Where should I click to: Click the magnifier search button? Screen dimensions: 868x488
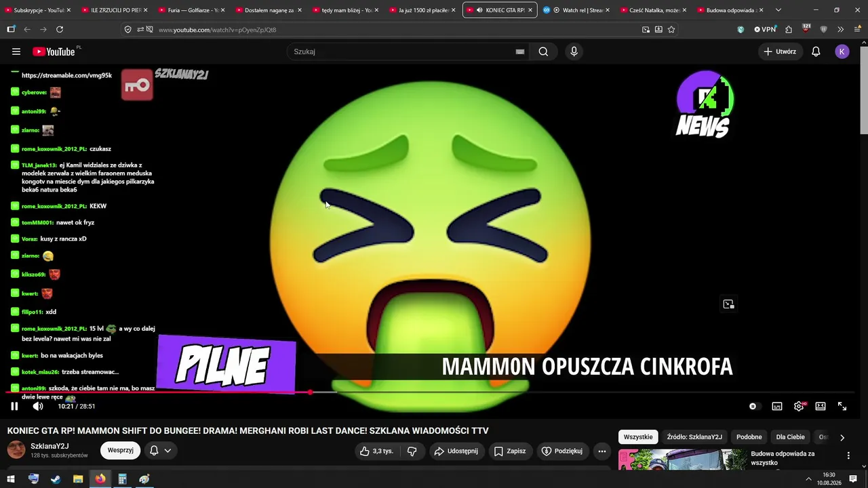(543, 52)
